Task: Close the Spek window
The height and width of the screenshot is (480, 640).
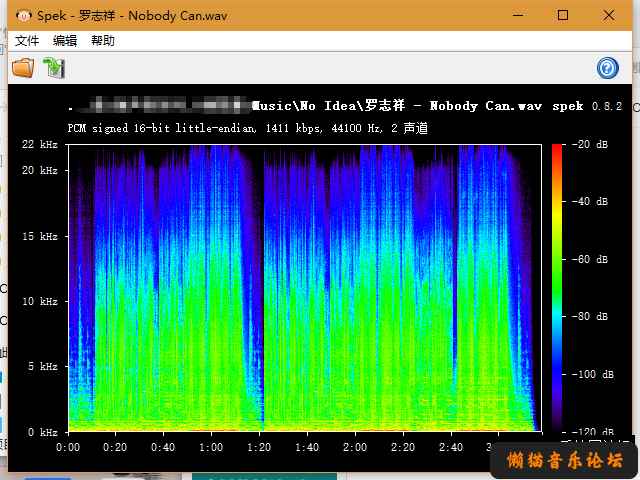Action: pyautogui.click(x=609, y=16)
